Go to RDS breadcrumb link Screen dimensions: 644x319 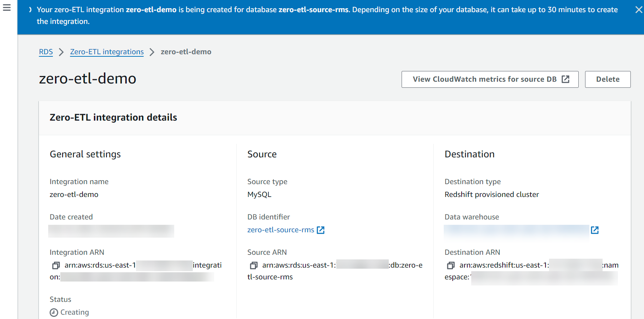(46, 52)
